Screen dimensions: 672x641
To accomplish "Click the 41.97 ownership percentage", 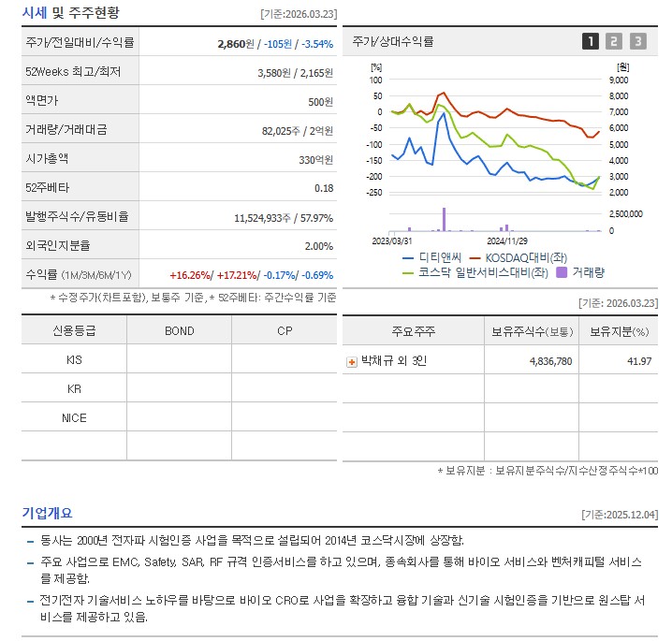I will 639,361.
